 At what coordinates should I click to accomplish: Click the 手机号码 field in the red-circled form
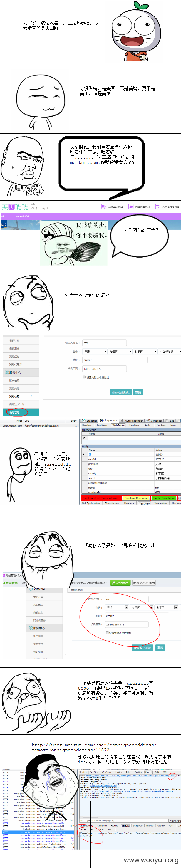(x=127, y=624)
